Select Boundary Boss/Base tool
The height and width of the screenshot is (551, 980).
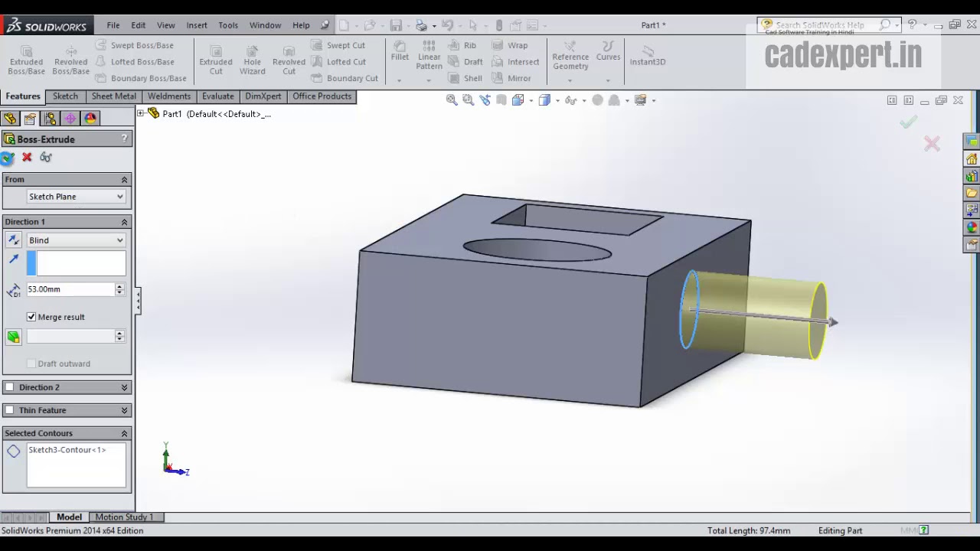(x=141, y=78)
